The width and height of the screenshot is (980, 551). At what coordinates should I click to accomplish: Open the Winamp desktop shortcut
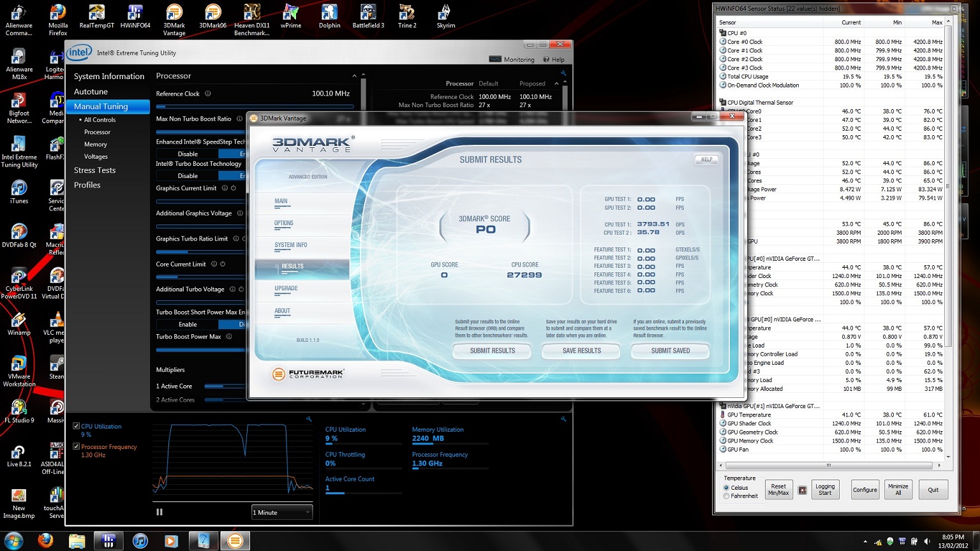point(19,323)
